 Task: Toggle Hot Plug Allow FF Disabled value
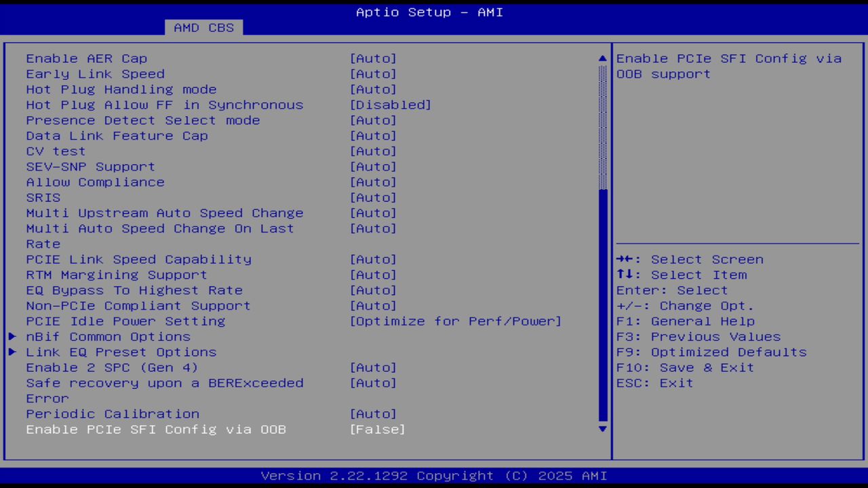391,105
